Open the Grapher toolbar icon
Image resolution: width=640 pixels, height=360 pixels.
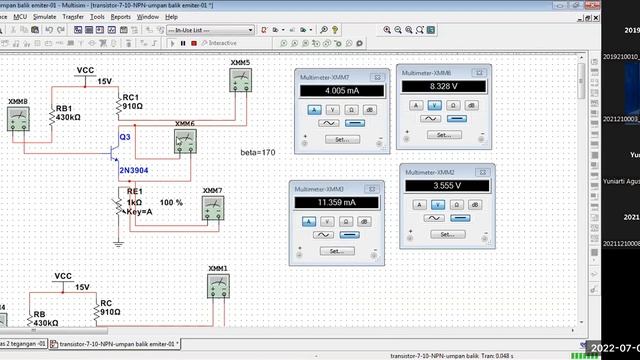point(111,30)
